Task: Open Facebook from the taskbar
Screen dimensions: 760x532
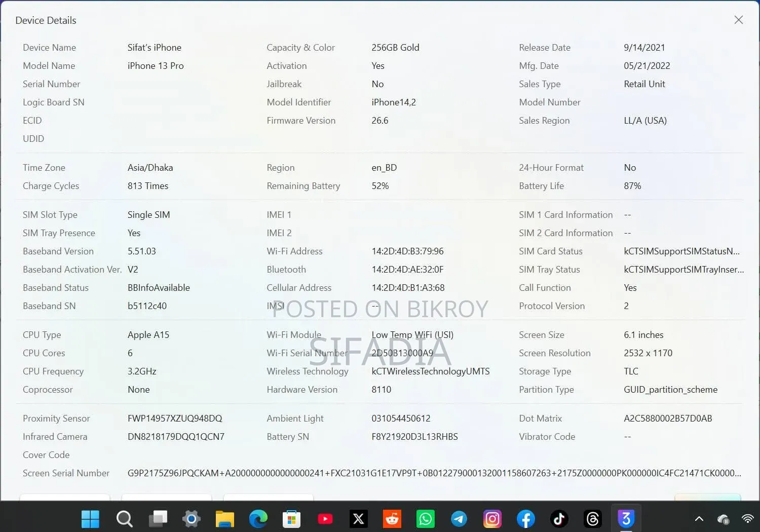Action: click(526, 519)
